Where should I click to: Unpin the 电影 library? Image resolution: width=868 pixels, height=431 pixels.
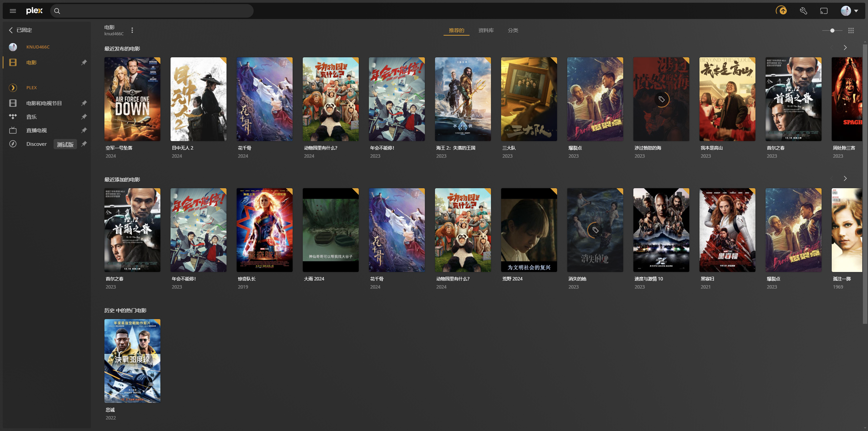[x=84, y=62]
